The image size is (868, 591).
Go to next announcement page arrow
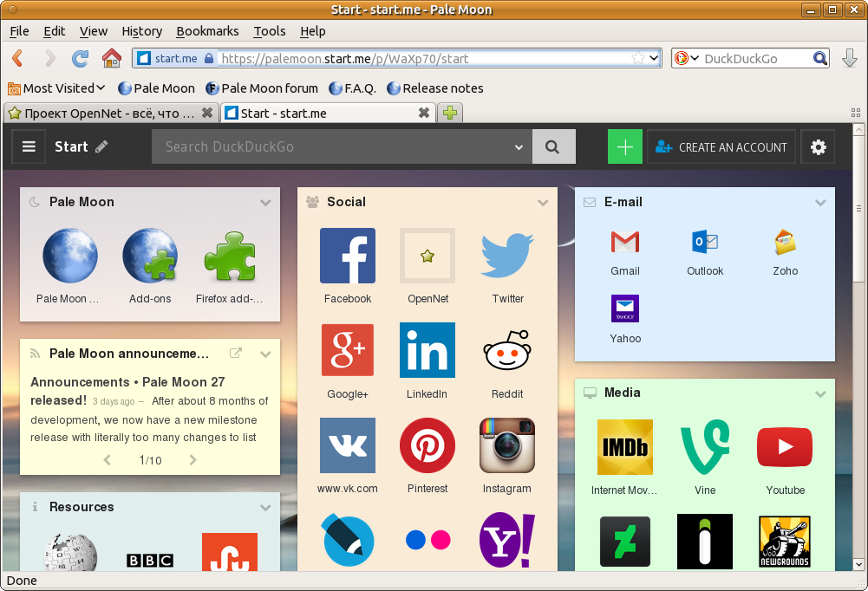(x=193, y=460)
